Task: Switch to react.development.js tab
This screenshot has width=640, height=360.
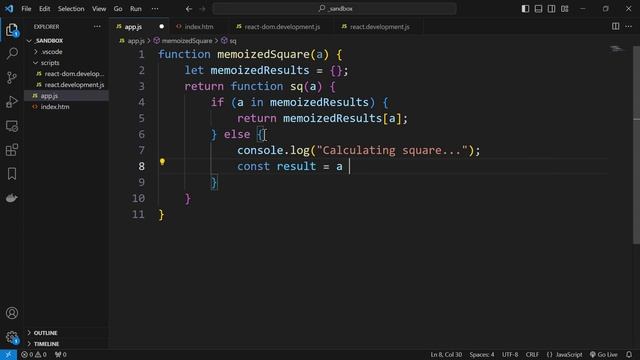Action: [379, 27]
